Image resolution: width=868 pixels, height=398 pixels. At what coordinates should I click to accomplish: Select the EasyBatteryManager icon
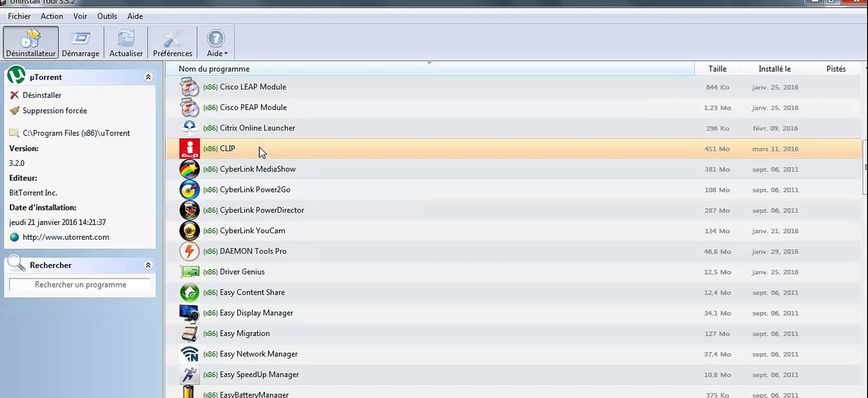click(x=189, y=392)
